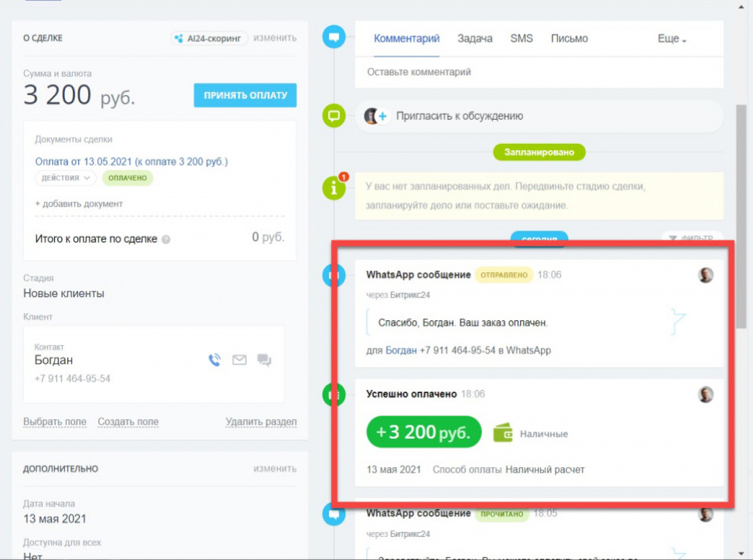Screen dimensions: 753x560
Task: Switch to the Задача tab
Action: point(474,39)
